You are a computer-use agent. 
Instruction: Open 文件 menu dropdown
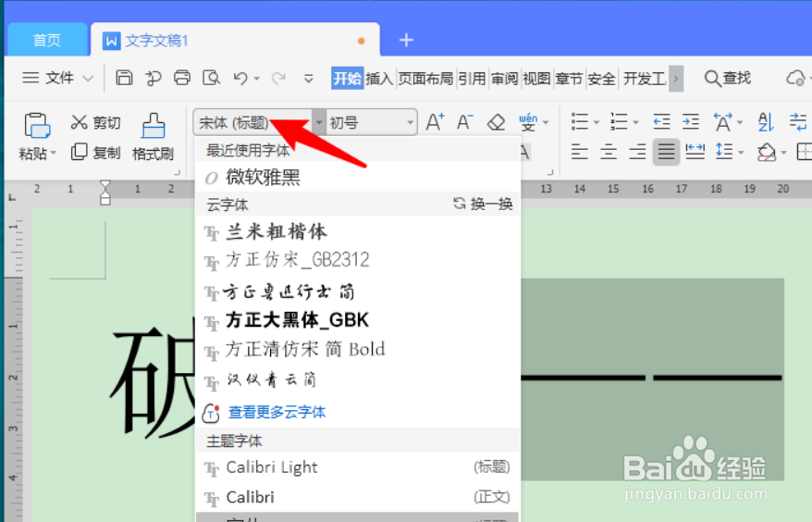pos(57,79)
